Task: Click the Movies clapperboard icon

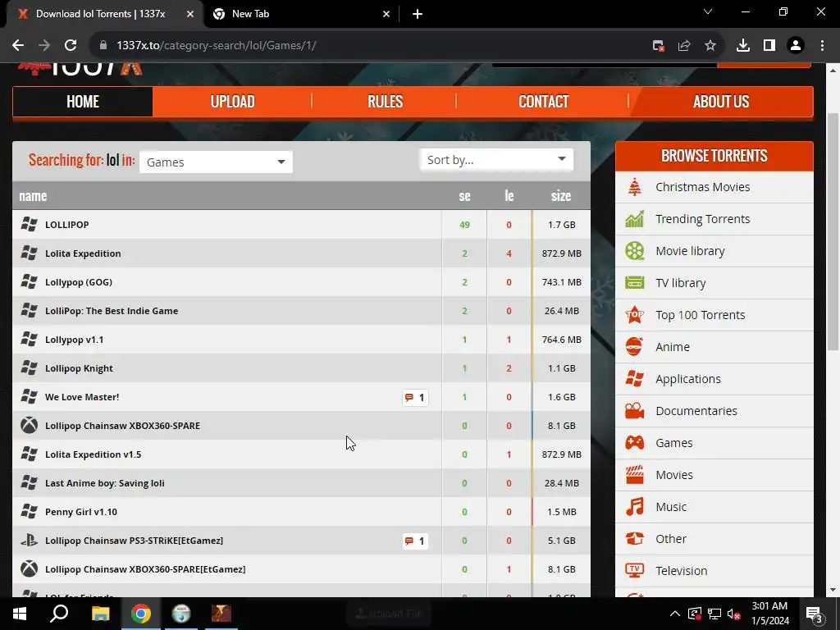Action: tap(635, 475)
